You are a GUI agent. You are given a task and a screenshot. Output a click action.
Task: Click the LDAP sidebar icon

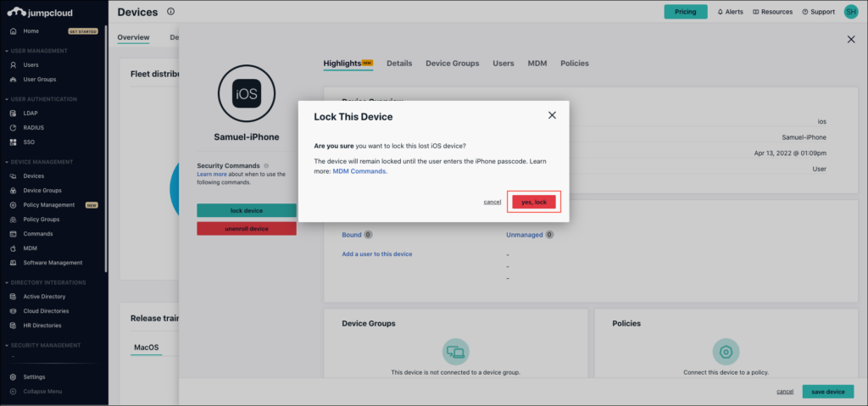(13, 113)
